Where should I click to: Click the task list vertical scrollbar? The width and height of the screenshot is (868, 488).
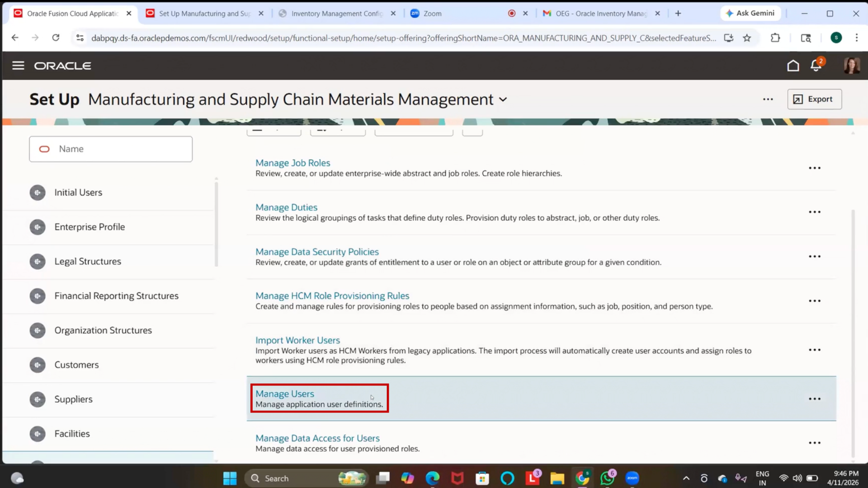coord(853,333)
